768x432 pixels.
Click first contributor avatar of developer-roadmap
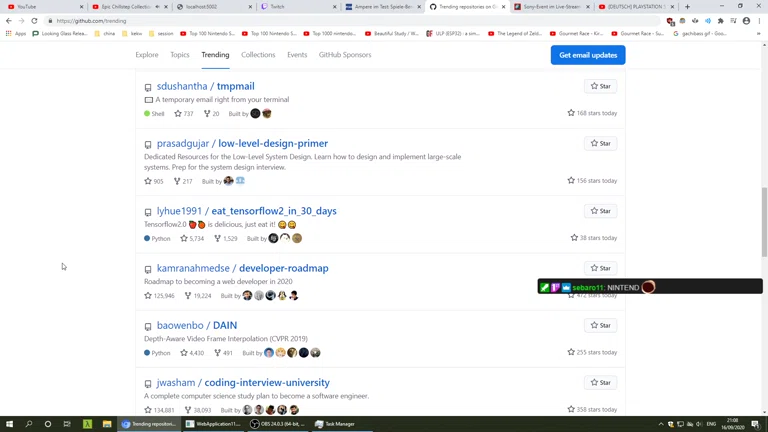(247, 295)
